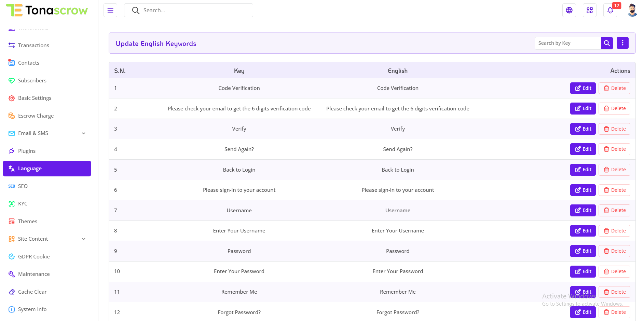Open the three-dot more options menu
This screenshot has height=321, width=644.
622,43
